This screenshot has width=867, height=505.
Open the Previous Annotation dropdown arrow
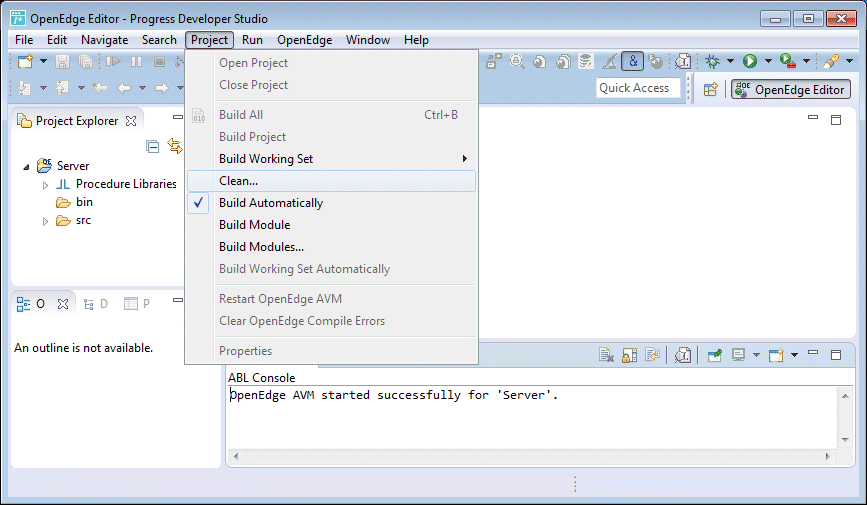pyautogui.click(x=81, y=87)
